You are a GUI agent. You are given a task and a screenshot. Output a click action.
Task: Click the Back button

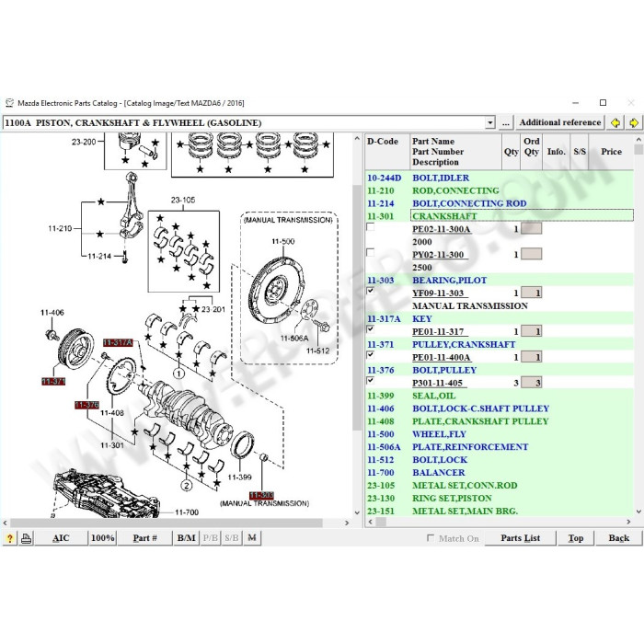pyautogui.click(x=618, y=538)
